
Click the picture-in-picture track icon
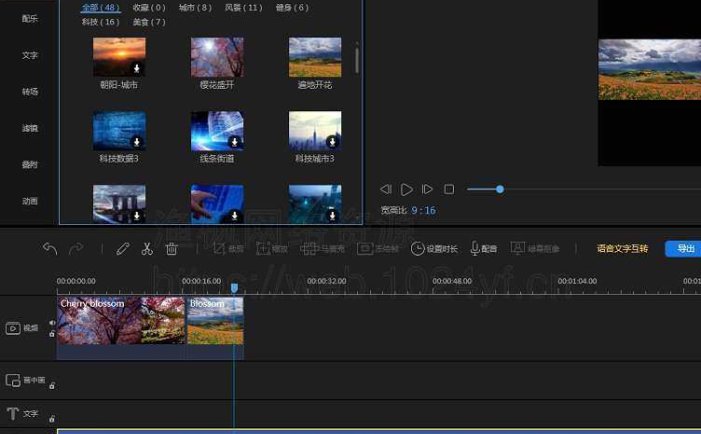coord(13,380)
